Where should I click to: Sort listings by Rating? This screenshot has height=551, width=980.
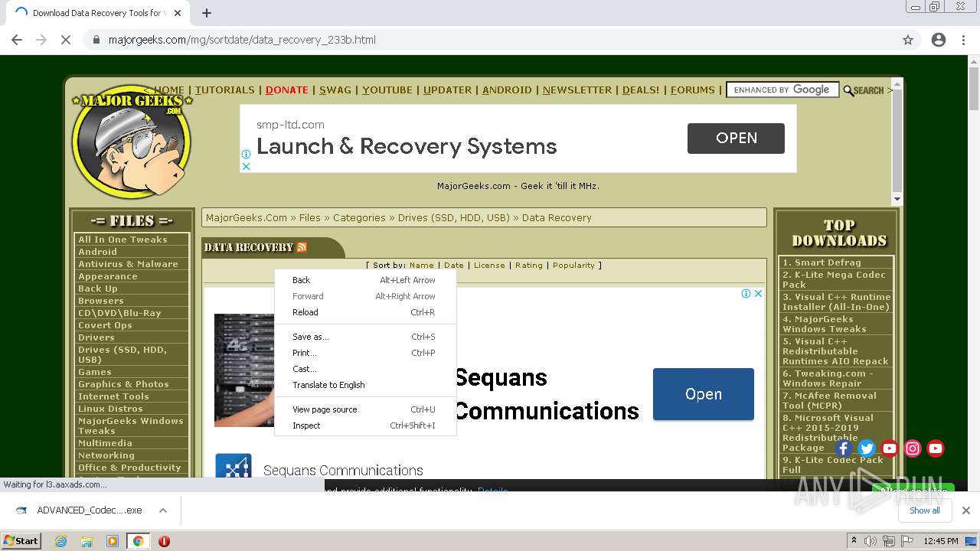click(528, 266)
